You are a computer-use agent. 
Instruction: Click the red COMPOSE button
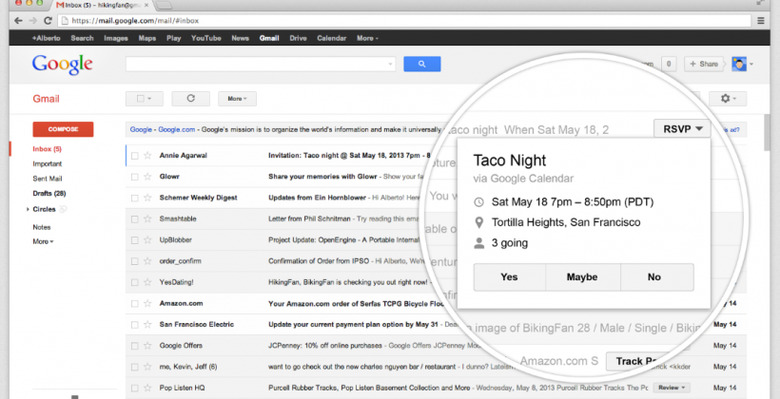click(63, 129)
